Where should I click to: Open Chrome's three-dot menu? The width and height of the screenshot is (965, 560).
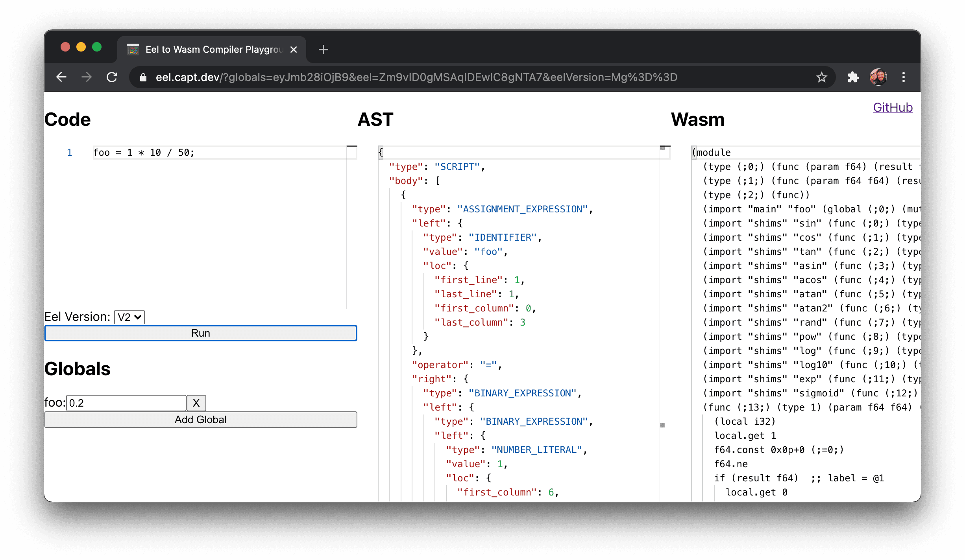pyautogui.click(x=904, y=77)
